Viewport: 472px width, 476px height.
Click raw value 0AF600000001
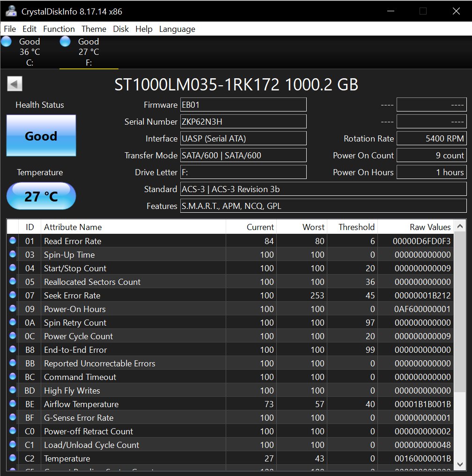pyautogui.click(x=422, y=309)
